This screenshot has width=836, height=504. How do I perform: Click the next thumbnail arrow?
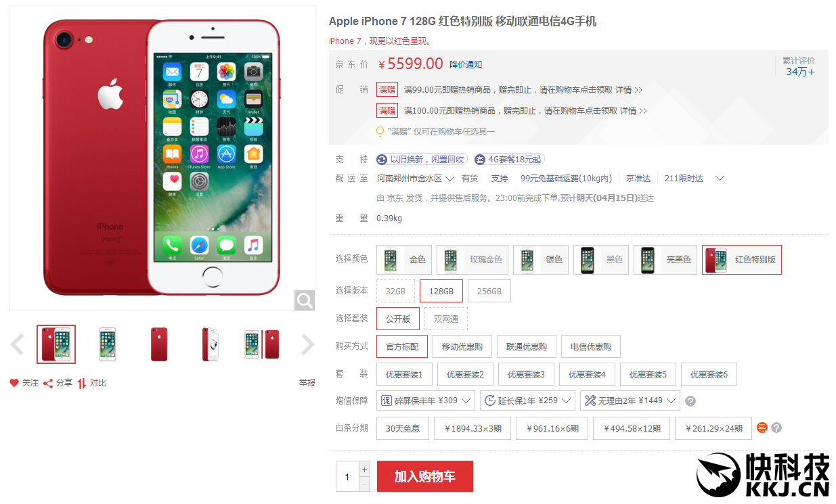[x=308, y=344]
